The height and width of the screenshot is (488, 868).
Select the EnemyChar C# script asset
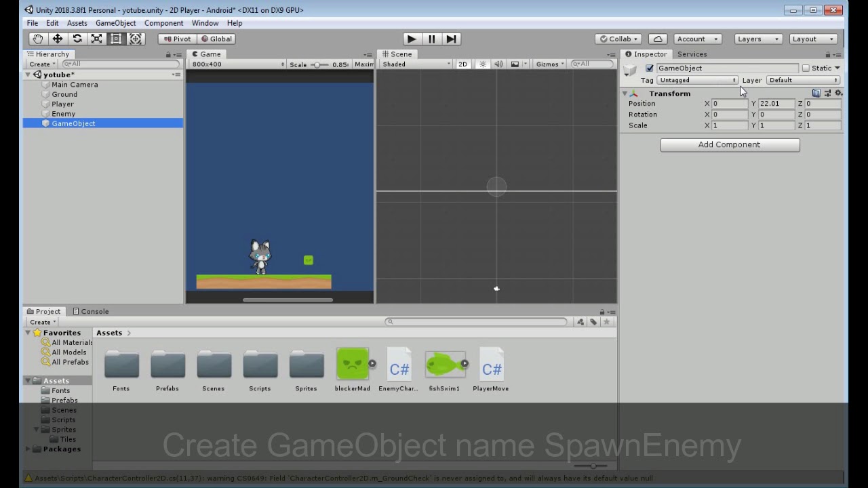tap(399, 366)
